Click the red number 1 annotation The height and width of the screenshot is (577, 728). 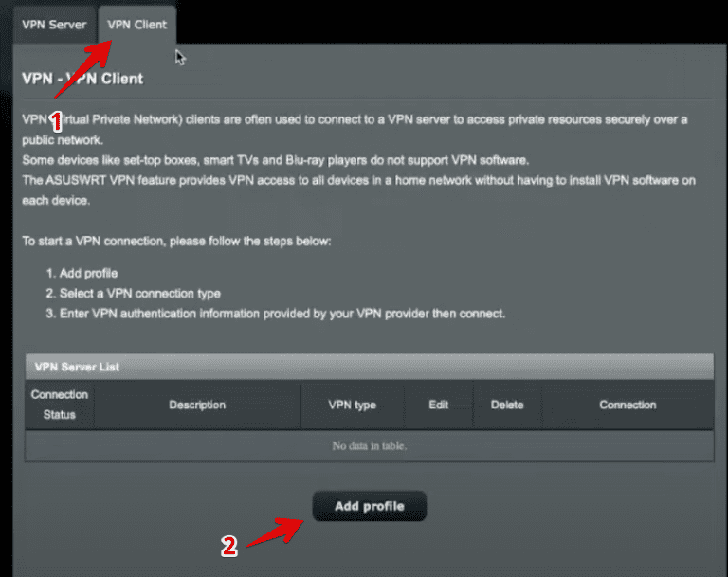click(x=56, y=122)
